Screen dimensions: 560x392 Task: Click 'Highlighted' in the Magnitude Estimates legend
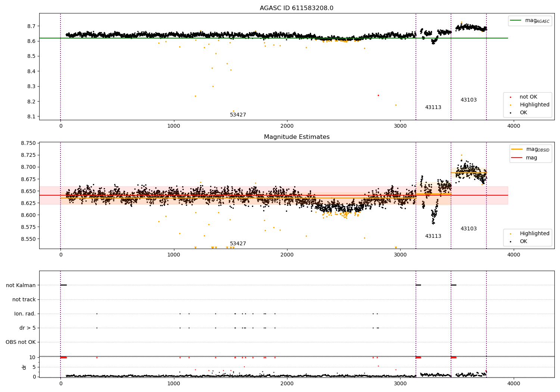pos(534,234)
